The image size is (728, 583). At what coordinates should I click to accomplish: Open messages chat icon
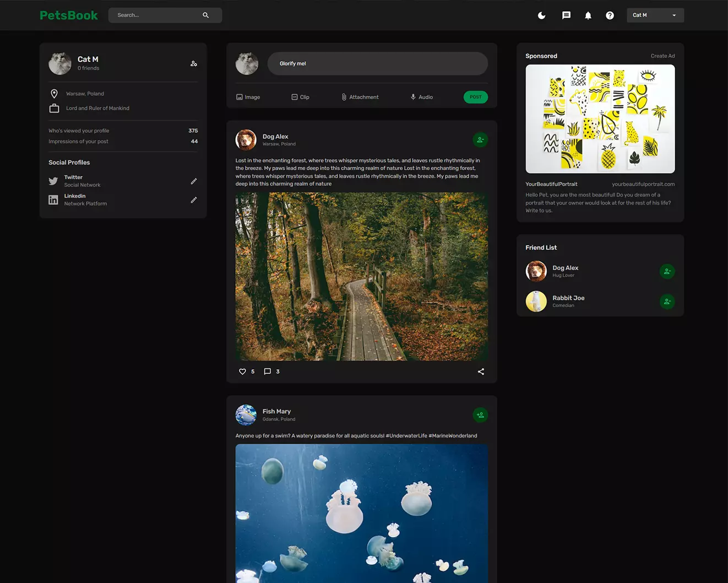(x=566, y=15)
